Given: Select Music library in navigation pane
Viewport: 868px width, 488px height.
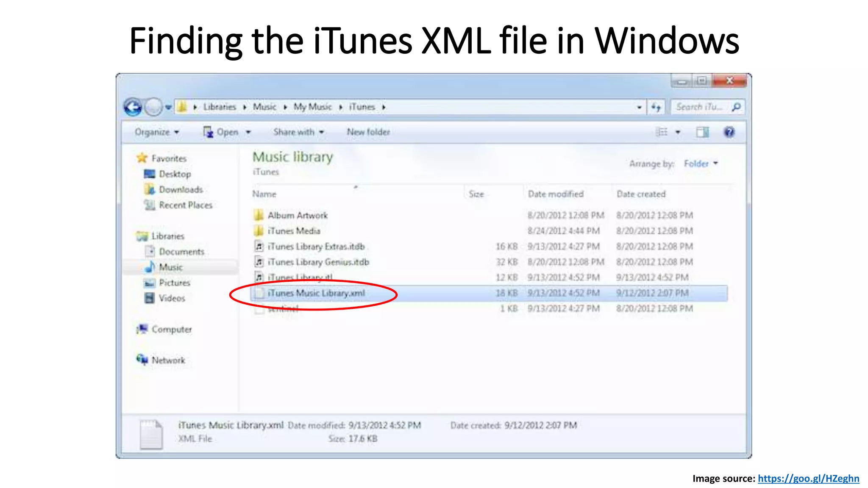Looking at the screenshot, I should coord(171,267).
